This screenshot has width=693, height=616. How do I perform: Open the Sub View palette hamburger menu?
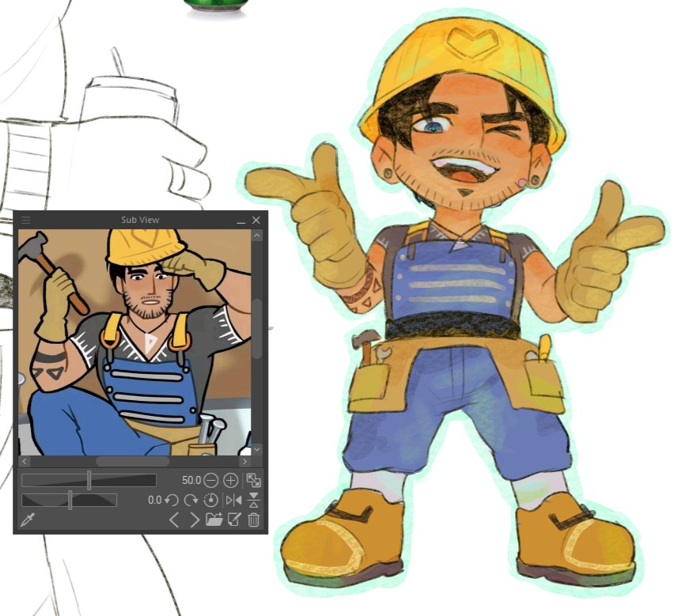26,220
